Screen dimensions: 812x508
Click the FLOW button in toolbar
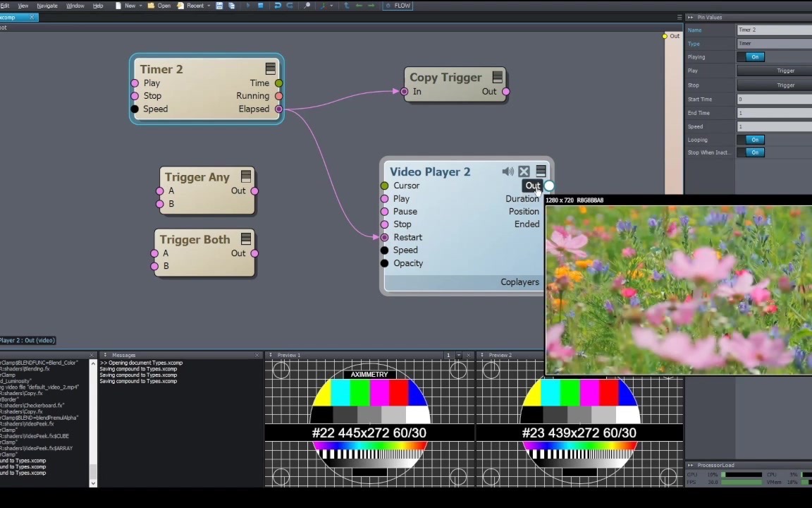(398, 6)
